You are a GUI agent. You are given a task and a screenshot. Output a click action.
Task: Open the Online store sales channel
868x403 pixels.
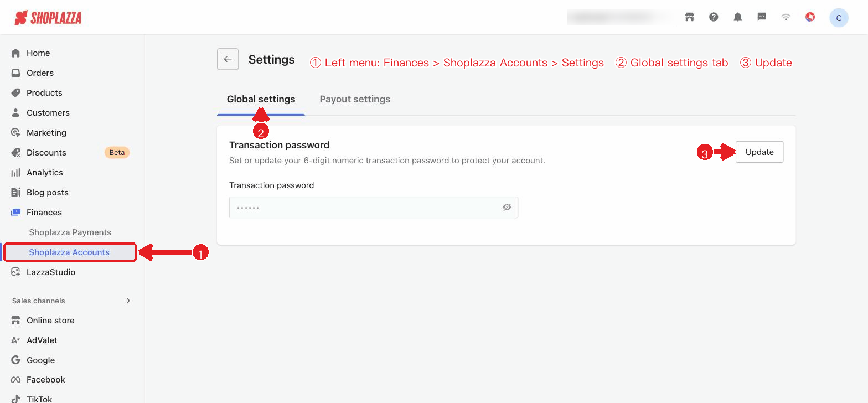coord(50,321)
